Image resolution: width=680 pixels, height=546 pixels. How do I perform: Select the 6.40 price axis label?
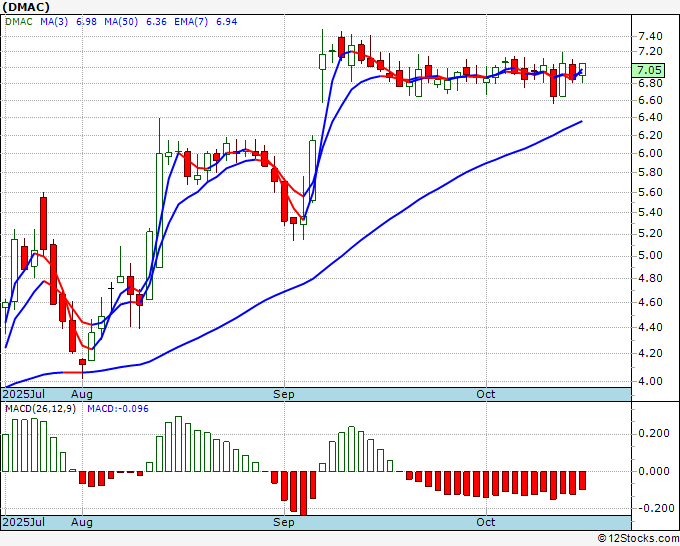click(650, 118)
